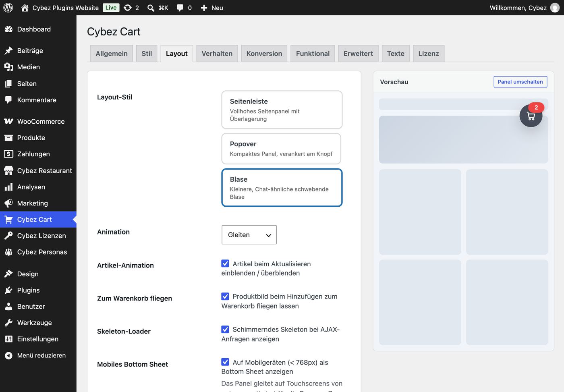This screenshot has height=392, width=564.
Task: Click the wrench icon beside Werkzeuge
Action: click(x=8, y=323)
